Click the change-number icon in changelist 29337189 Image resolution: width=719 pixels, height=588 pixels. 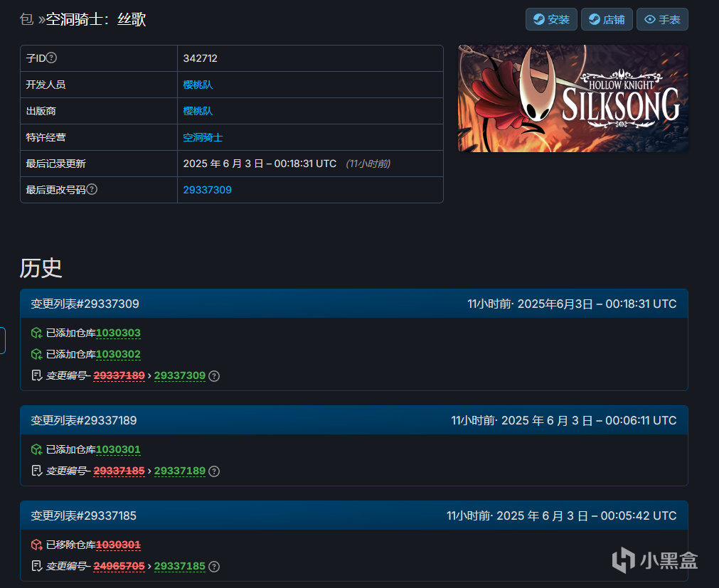37,471
